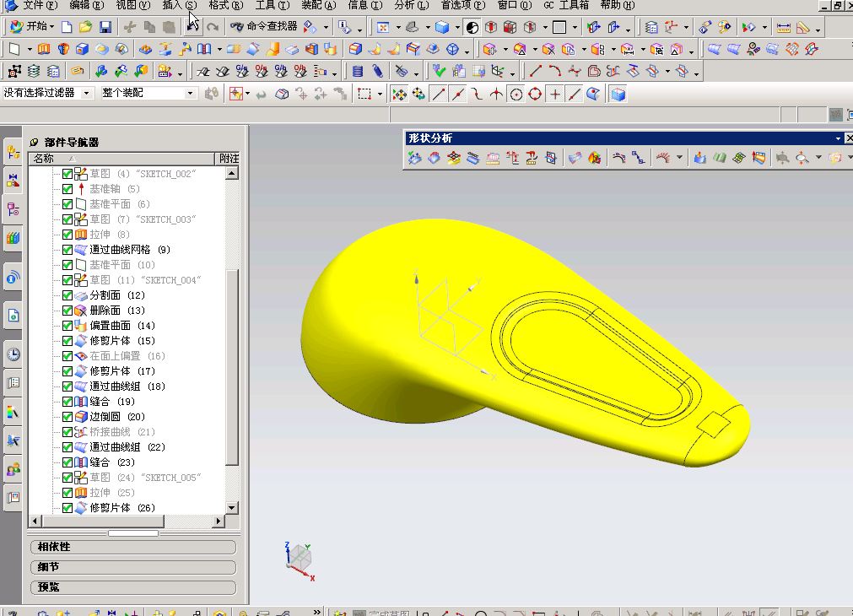Toggle checkbox for 偏置曲面 (14)

[67, 326]
